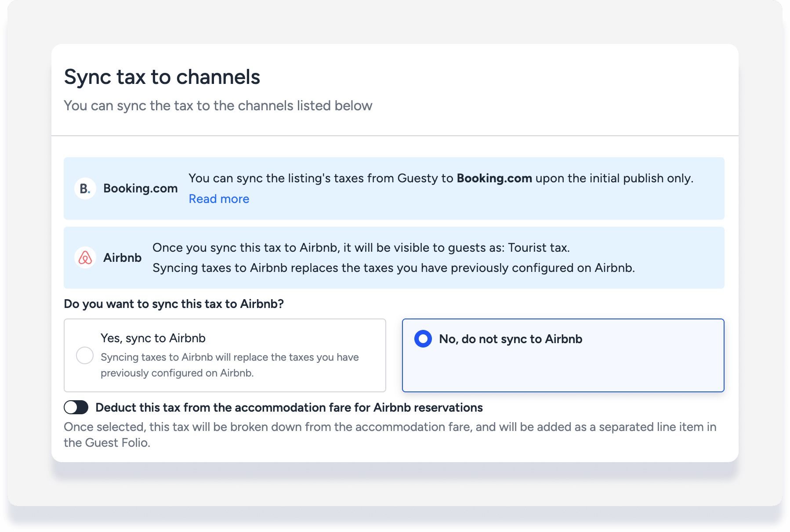Image resolution: width=790 pixels, height=532 pixels.
Task: Open the "Read more" link
Action: point(219,199)
